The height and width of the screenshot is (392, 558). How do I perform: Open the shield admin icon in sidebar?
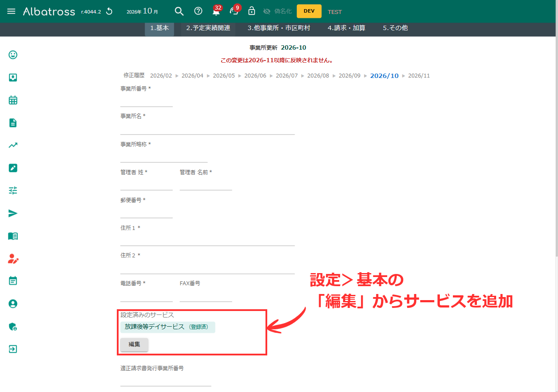[13, 326]
